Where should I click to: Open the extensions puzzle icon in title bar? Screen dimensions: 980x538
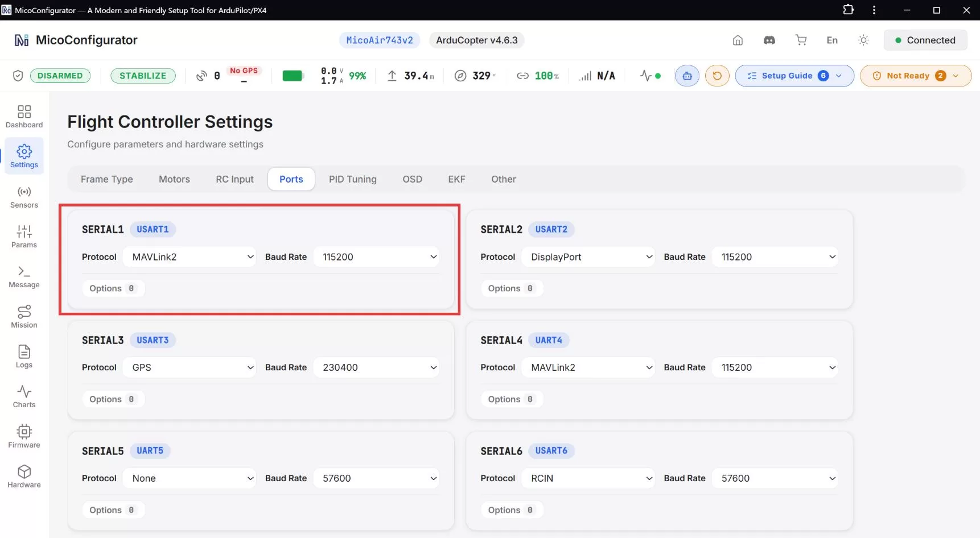pos(848,10)
